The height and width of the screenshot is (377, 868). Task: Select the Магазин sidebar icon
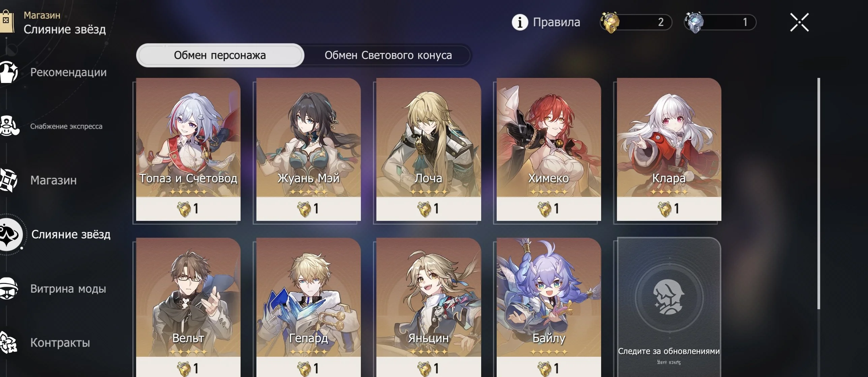(8, 180)
